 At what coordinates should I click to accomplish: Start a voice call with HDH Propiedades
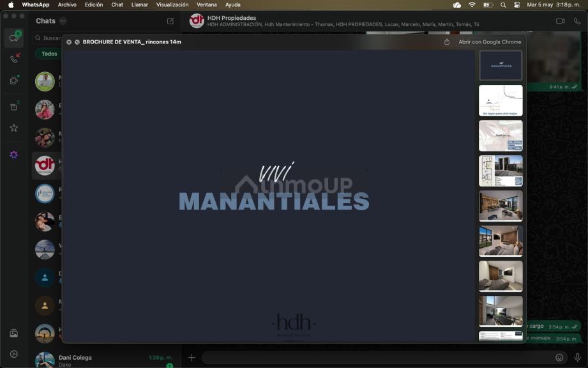[x=577, y=21]
